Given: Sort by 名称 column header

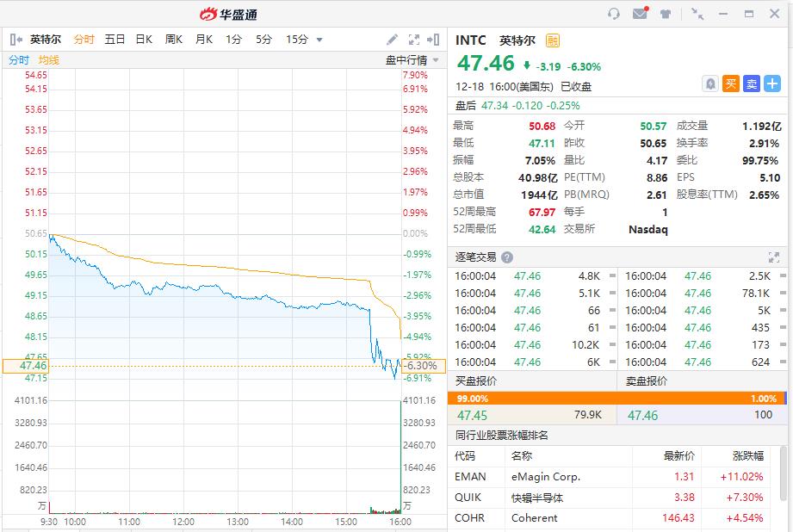Looking at the screenshot, I should point(522,456).
